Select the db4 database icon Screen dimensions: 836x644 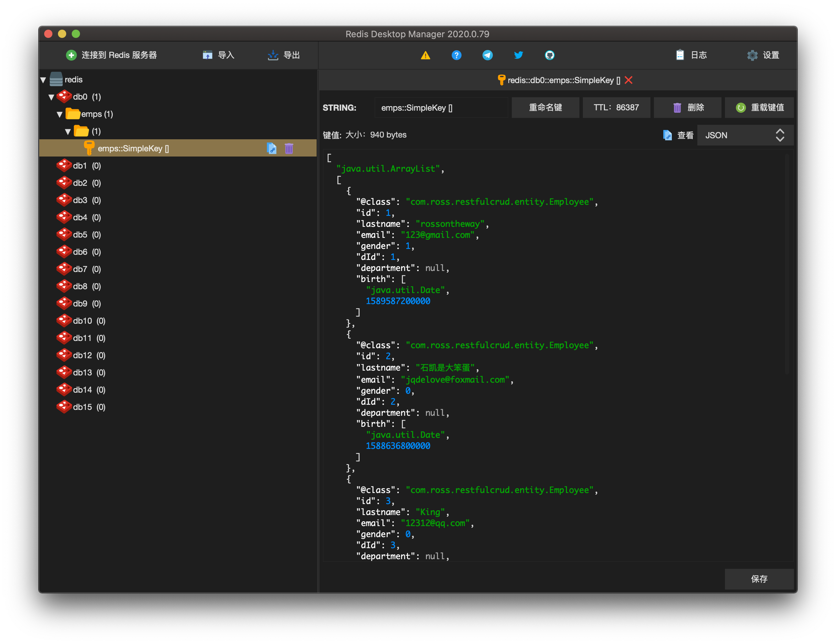pos(64,217)
